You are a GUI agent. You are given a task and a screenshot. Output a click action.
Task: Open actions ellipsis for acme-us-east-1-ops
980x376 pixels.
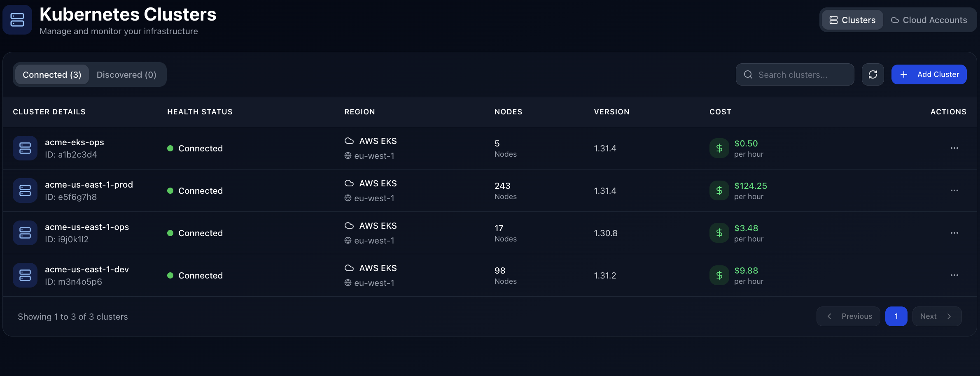(954, 233)
